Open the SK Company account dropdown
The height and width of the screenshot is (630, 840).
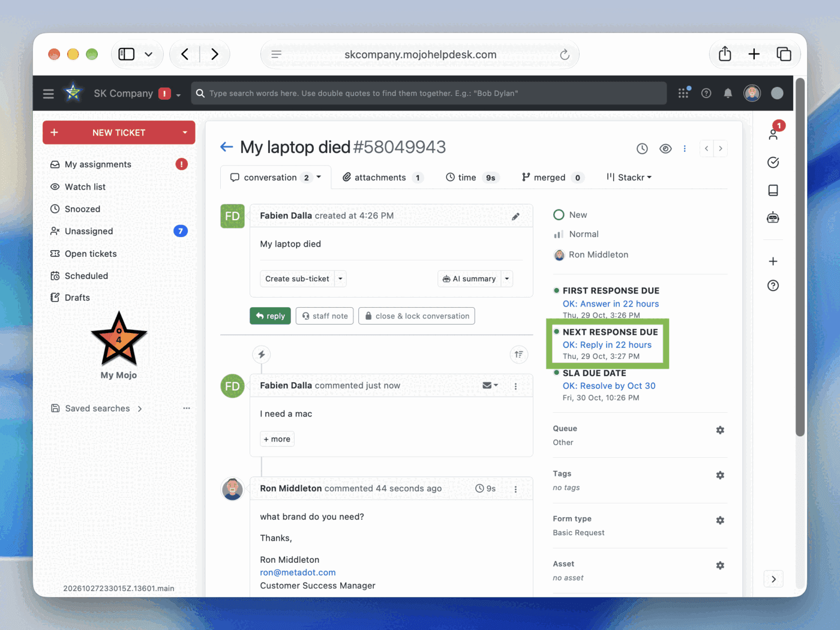(x=178, y=95)
